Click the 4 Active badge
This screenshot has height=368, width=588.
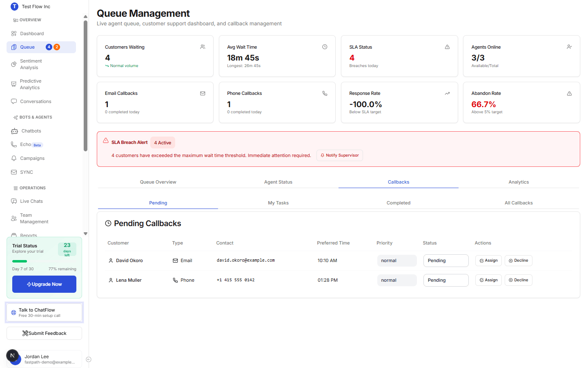click(x=163, y=143)
